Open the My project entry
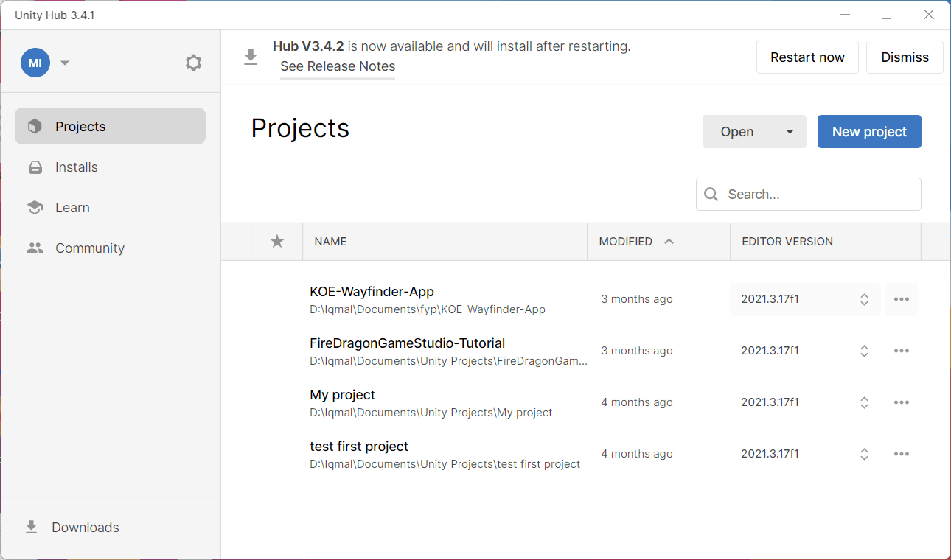Viewport: 951px width, 560px height. pos(342,395)
